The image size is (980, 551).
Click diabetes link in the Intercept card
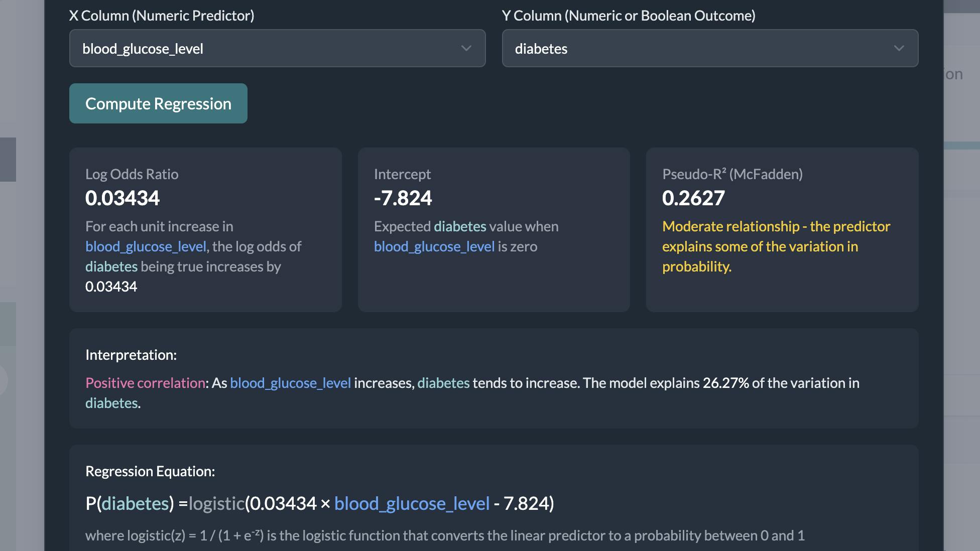coord(460,226)
